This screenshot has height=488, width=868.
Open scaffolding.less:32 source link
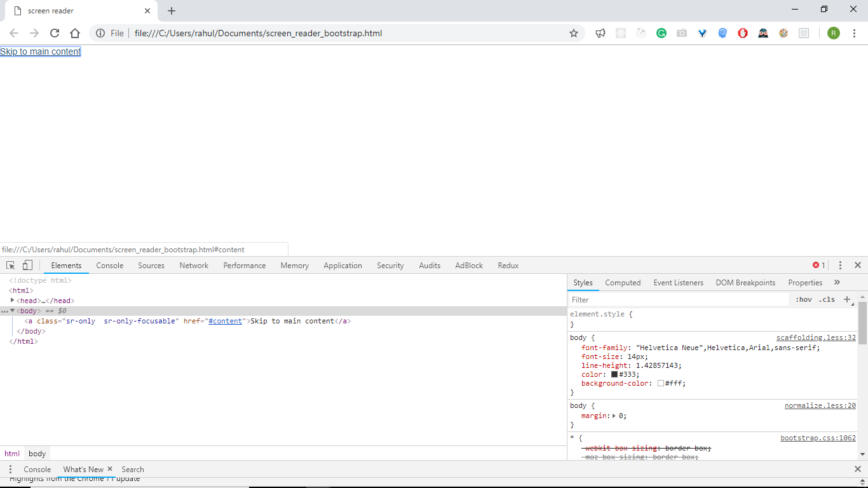tap(816, 338)
